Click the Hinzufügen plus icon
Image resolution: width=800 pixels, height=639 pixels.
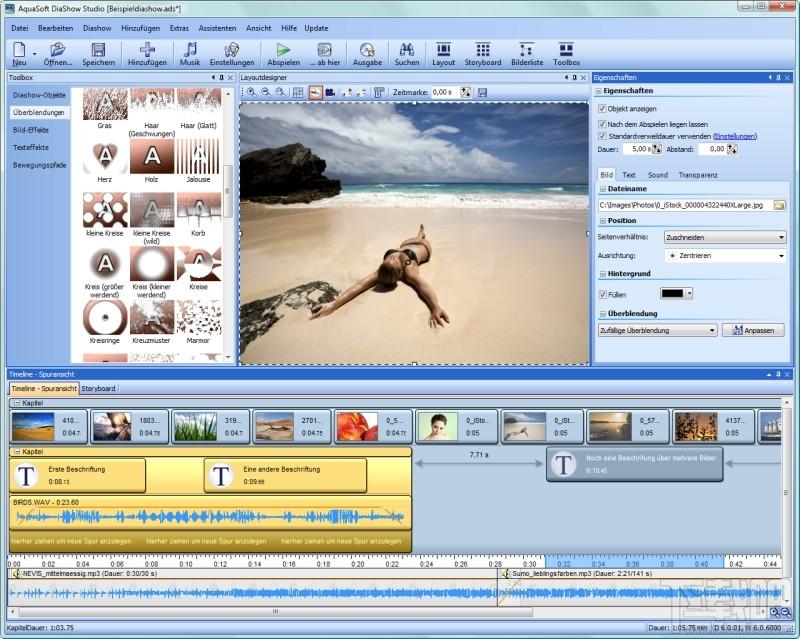[147, 49]
